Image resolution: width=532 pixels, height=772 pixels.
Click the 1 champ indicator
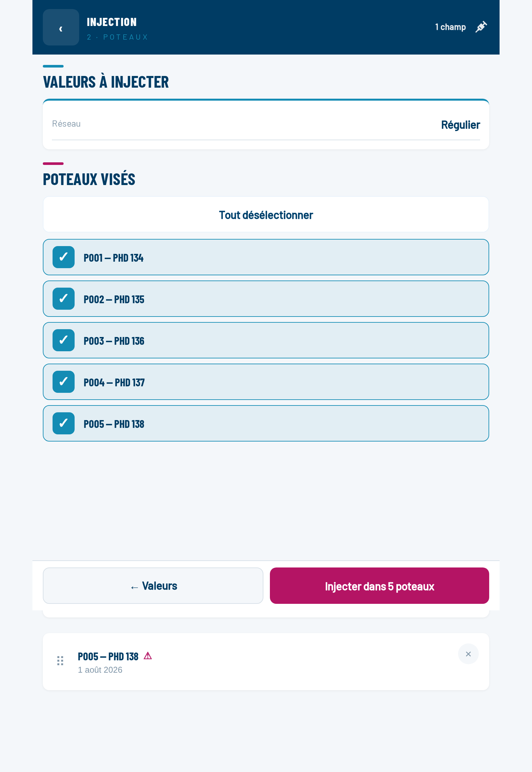(x=450, y=27)
